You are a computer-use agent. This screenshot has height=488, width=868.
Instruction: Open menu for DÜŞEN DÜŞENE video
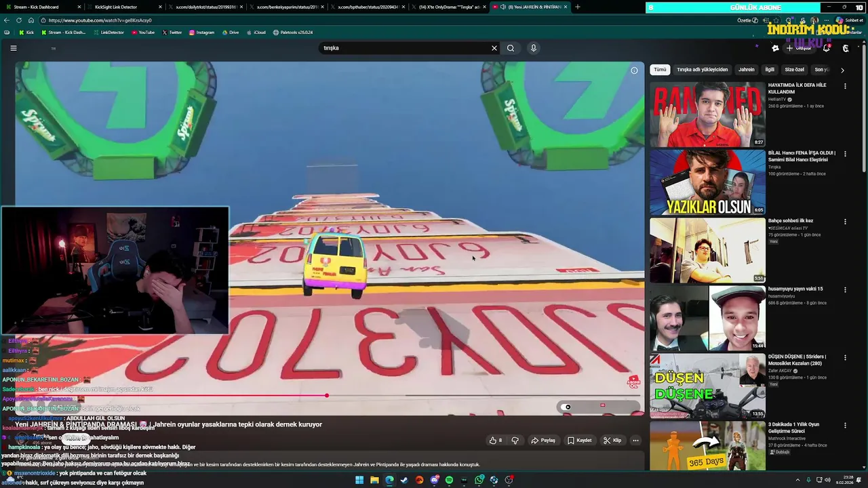pyautogui.click(x=845, y=357)
